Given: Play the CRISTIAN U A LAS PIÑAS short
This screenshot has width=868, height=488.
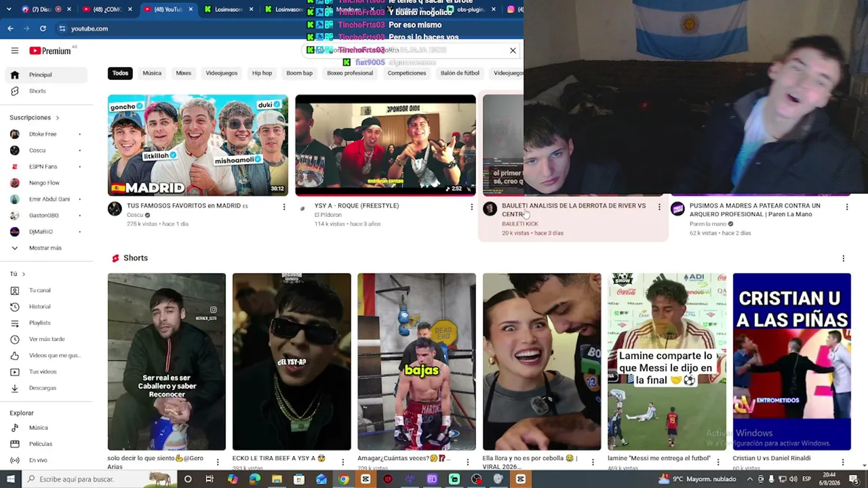Looking at the screenshot, I should (x=791, y=362).
